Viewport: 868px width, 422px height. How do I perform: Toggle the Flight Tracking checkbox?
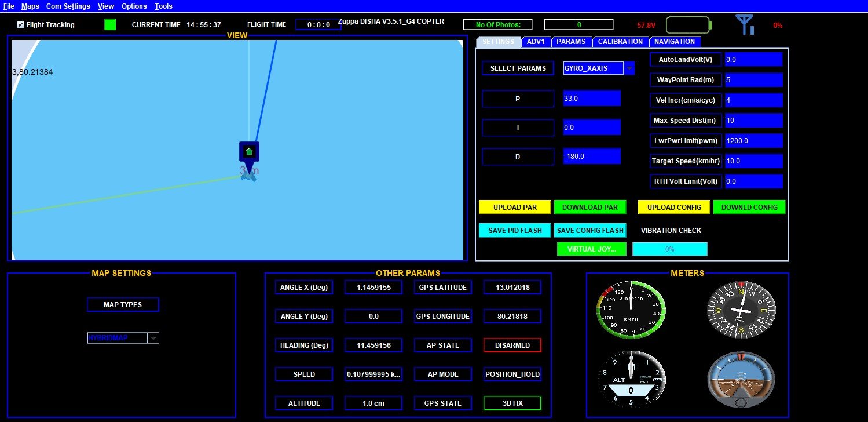point(21,25)
